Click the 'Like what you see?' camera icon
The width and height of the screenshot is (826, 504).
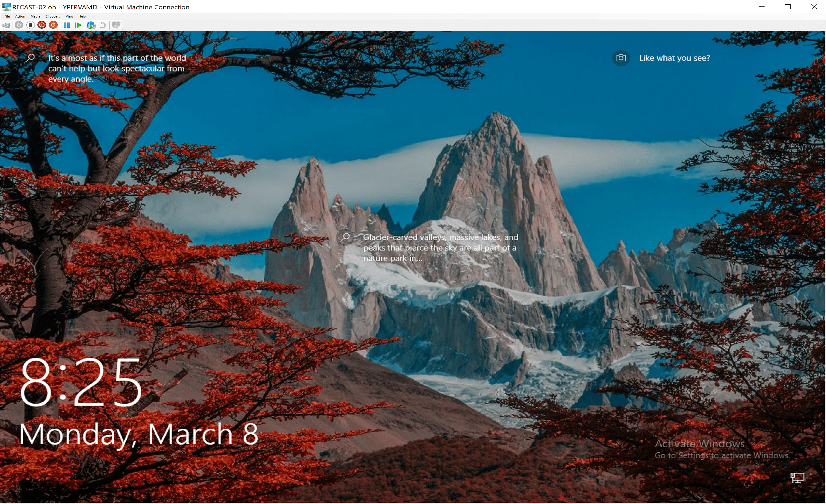click(621, 58)
